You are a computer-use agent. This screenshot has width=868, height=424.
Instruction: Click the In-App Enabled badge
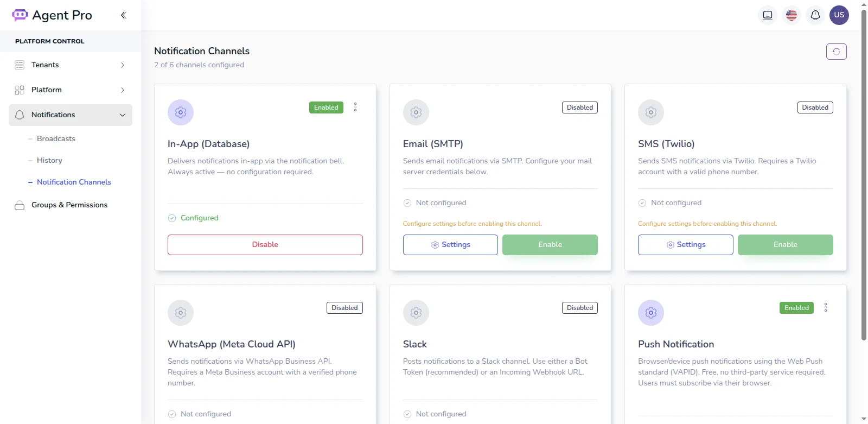(326, 107)
